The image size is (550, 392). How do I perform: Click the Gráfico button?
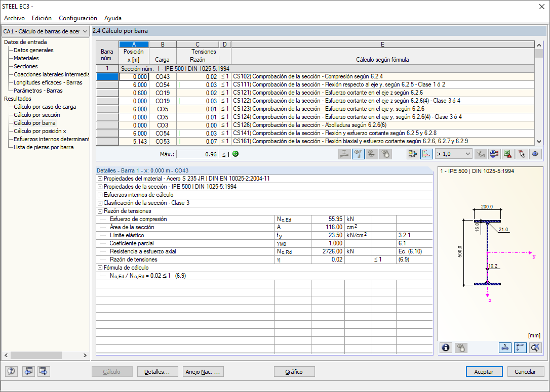(x=294, y=372)
